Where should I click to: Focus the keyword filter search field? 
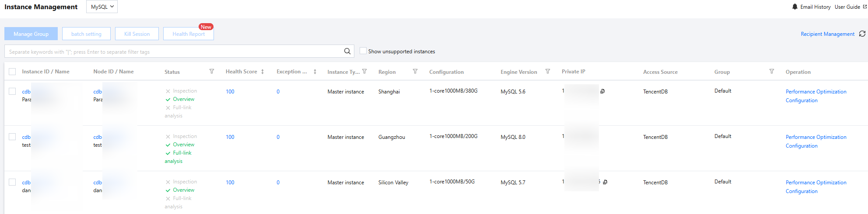pyautogui.click(x=175, y=52)
